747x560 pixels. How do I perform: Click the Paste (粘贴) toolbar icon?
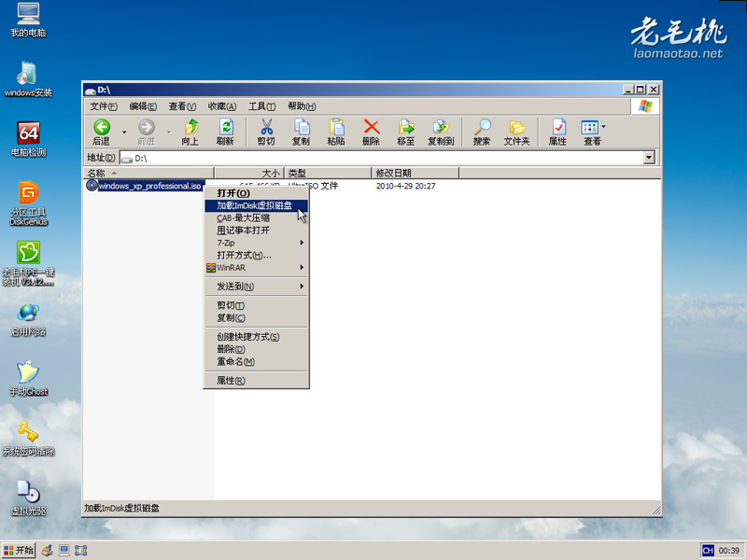pos(336,132)
